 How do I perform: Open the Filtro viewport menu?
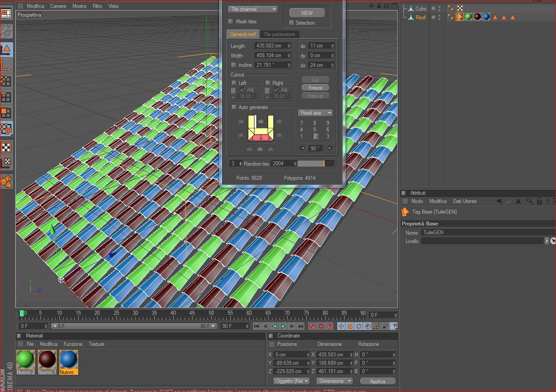coord(97,6)
